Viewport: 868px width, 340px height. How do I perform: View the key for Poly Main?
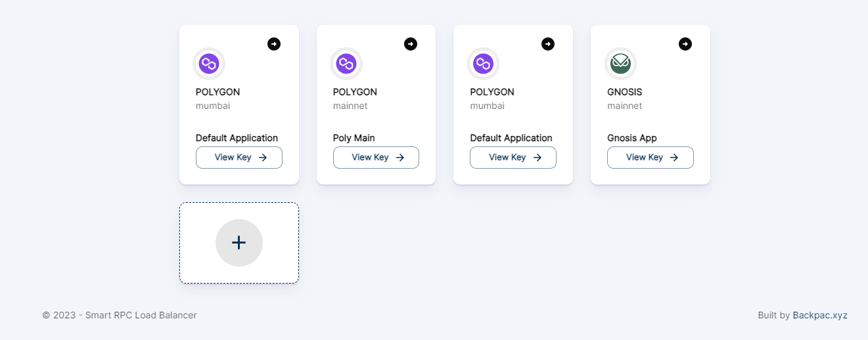tap(376, 158)
